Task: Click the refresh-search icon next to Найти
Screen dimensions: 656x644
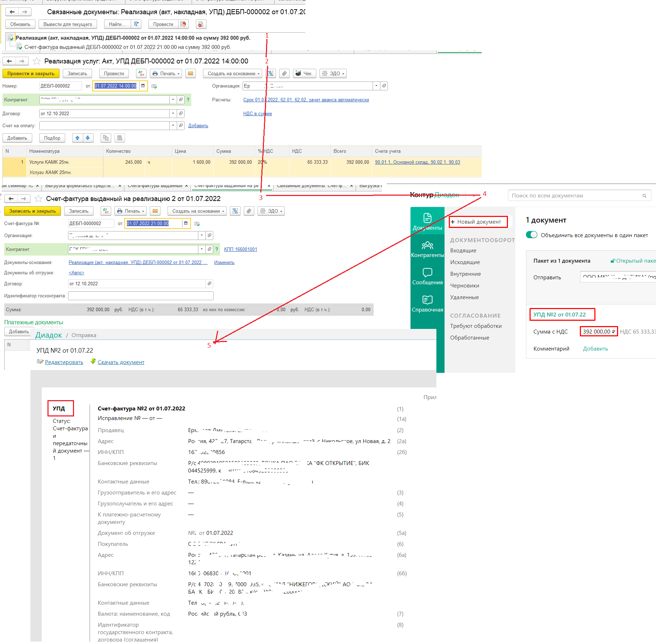Action: tap(136, 24)
